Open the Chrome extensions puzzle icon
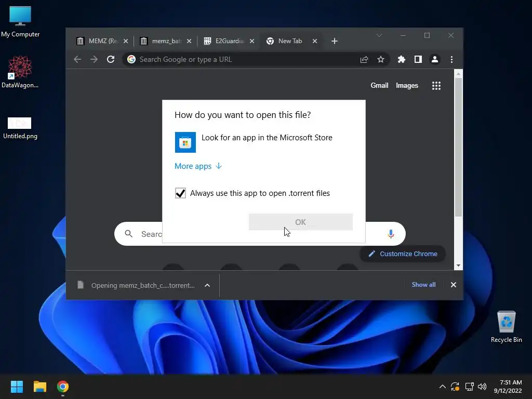 click(x=402, y=59)
